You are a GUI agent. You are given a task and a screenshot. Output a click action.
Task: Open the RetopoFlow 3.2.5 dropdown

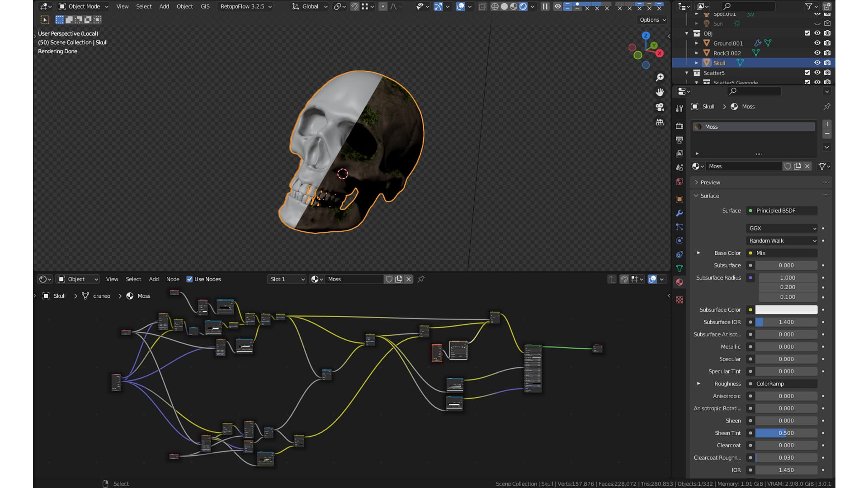(x=245, y=6)
